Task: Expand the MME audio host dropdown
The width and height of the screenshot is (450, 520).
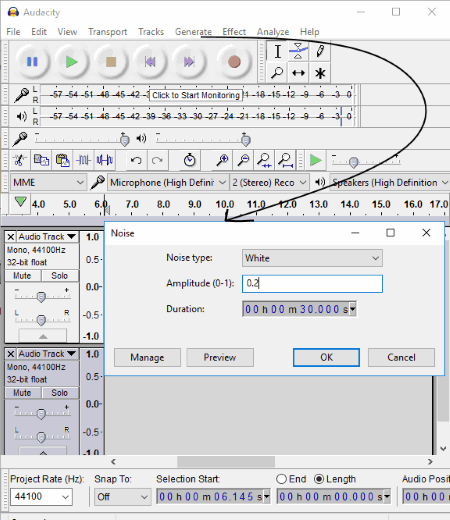Action: pyautogui.click(x=48, y=183)
